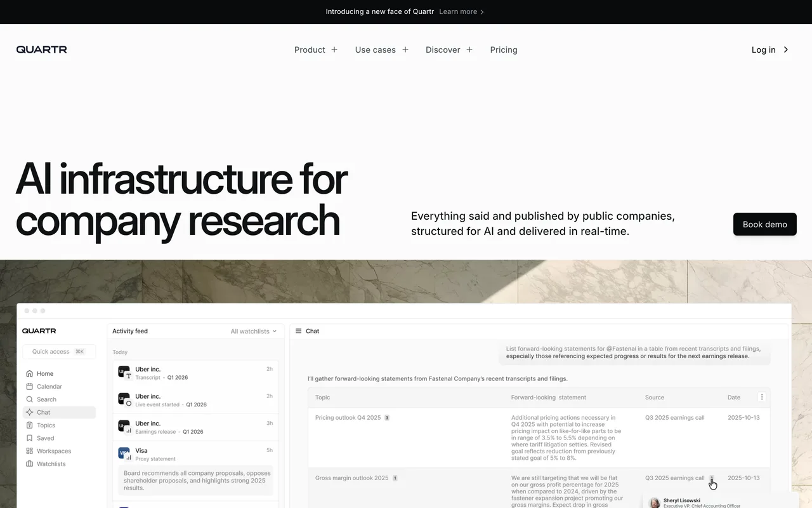Select the Workspaces sidebar label
This screenshot has height=508, width=812.
(54, 451)
